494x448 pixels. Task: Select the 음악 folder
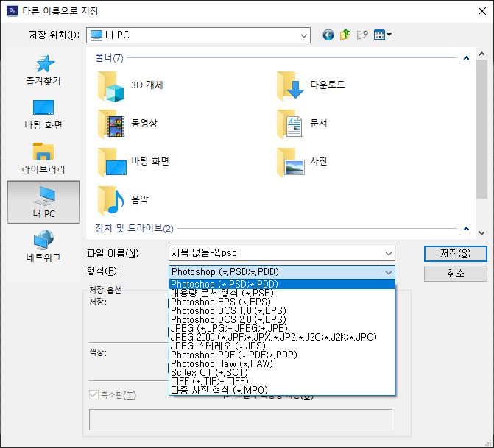123,200
